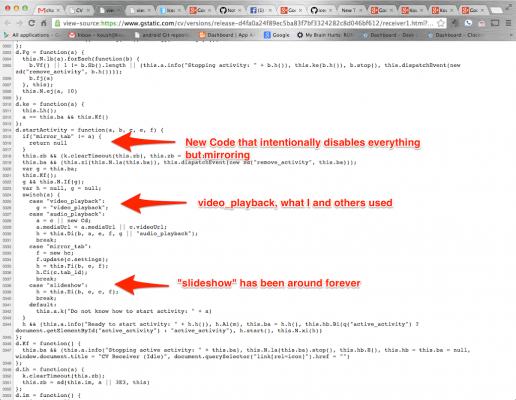Click the gray extension icon after the star

(455, 23)
